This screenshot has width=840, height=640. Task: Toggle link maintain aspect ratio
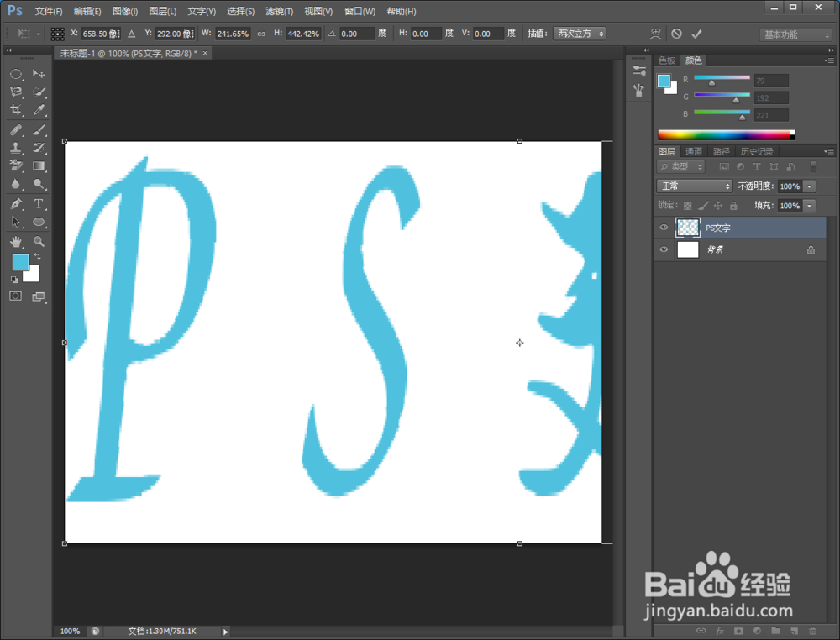click(x=261, y=34)
